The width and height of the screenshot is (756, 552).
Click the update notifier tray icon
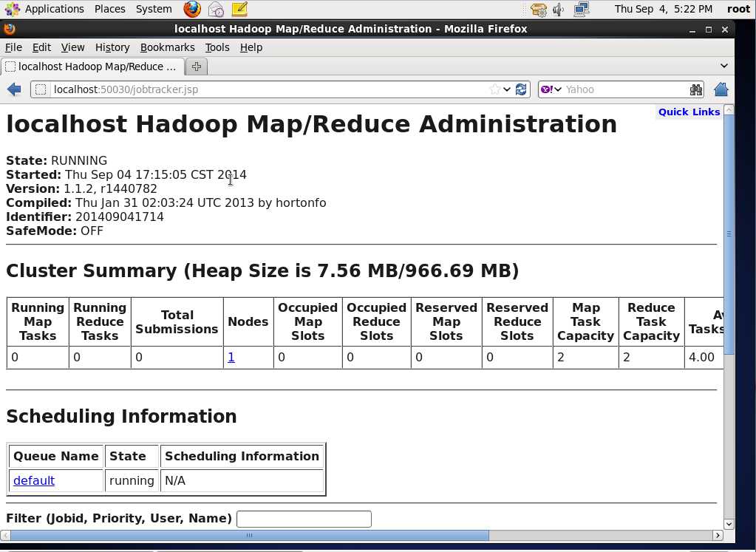[x=538, y=9]
